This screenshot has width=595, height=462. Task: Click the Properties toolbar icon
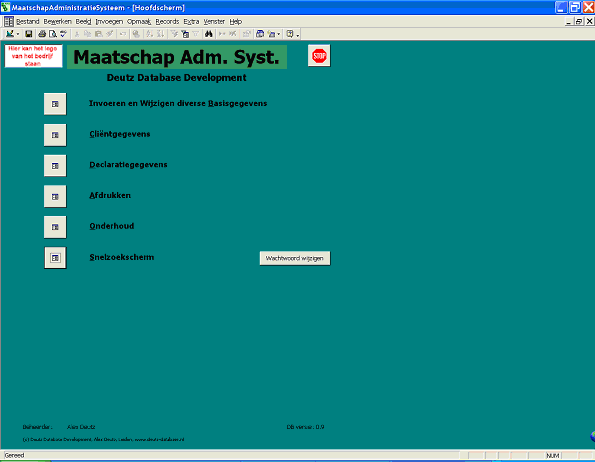(246, 34)
